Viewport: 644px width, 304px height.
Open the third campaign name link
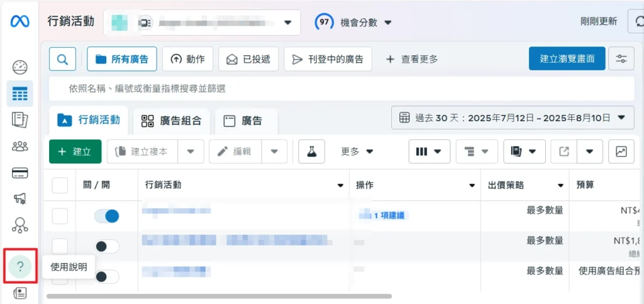(x=177, y=271)
